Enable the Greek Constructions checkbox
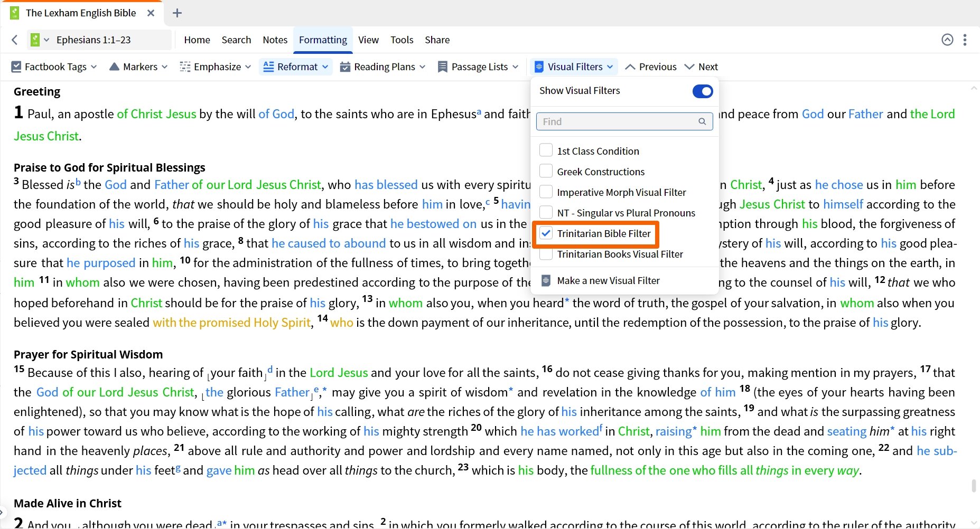980x529 pixels. 546,171
